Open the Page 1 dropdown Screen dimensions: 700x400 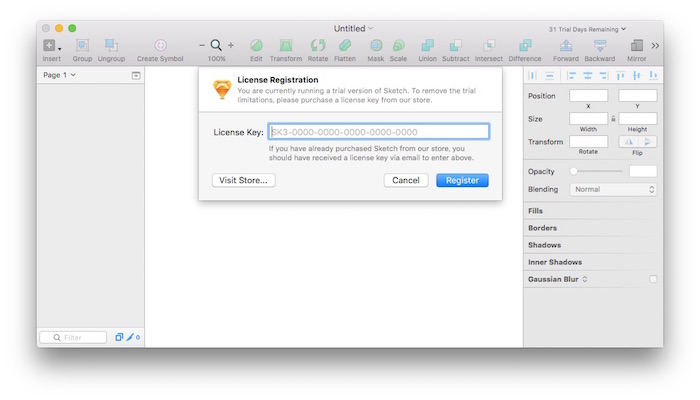[x=59, y=75]
